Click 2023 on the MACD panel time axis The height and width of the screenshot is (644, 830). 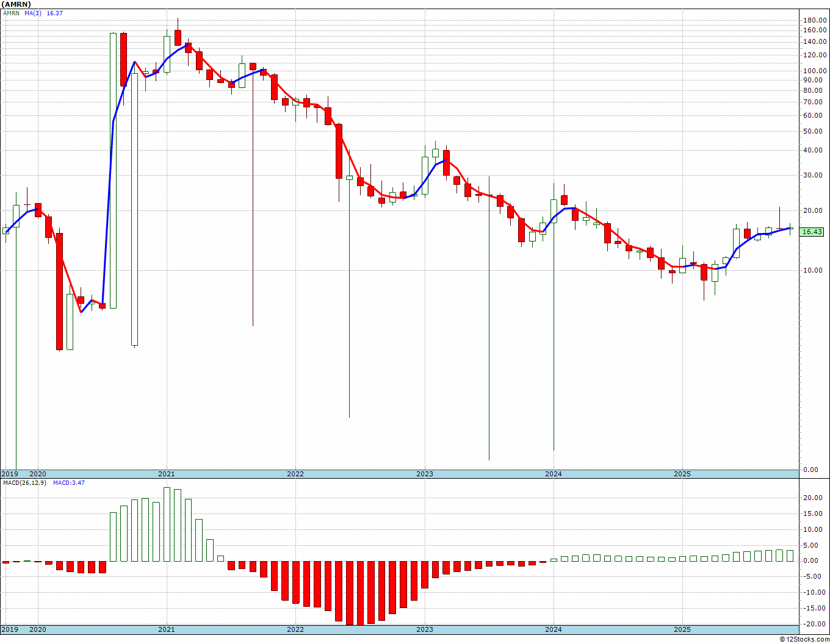tap(425, 629)
